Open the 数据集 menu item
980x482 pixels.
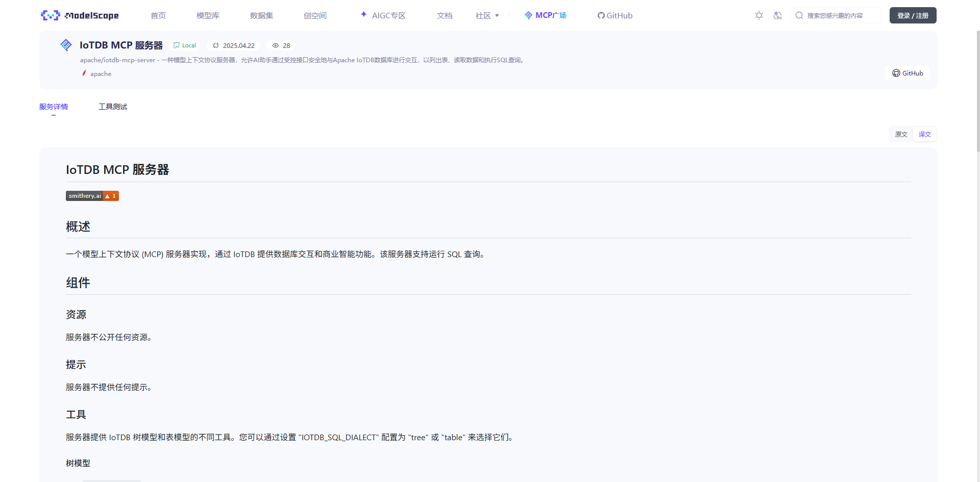click(x=261, y=15)
